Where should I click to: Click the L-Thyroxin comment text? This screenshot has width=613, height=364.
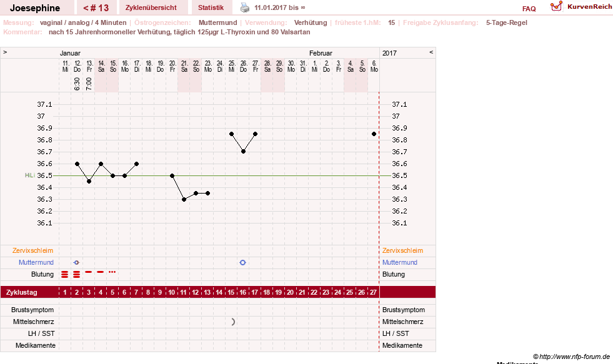click(179, 32)
